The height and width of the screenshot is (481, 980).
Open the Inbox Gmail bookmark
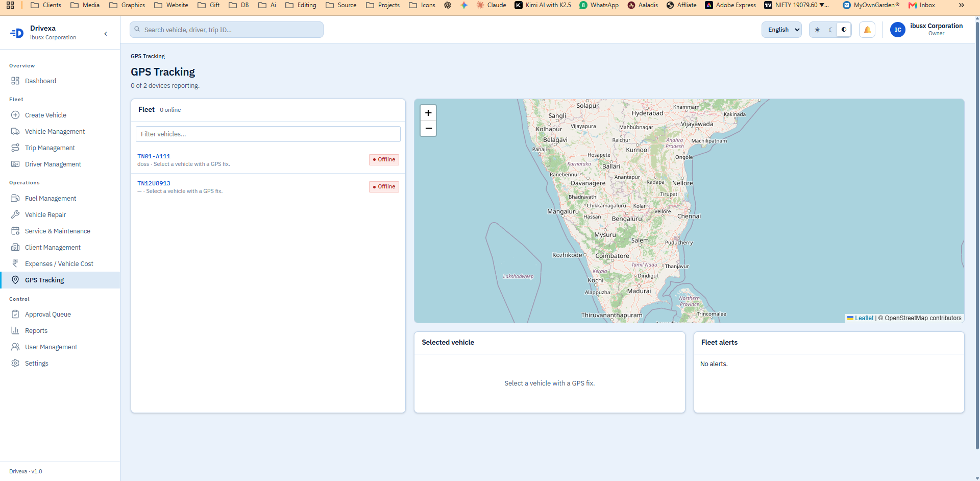click(922, 5)
